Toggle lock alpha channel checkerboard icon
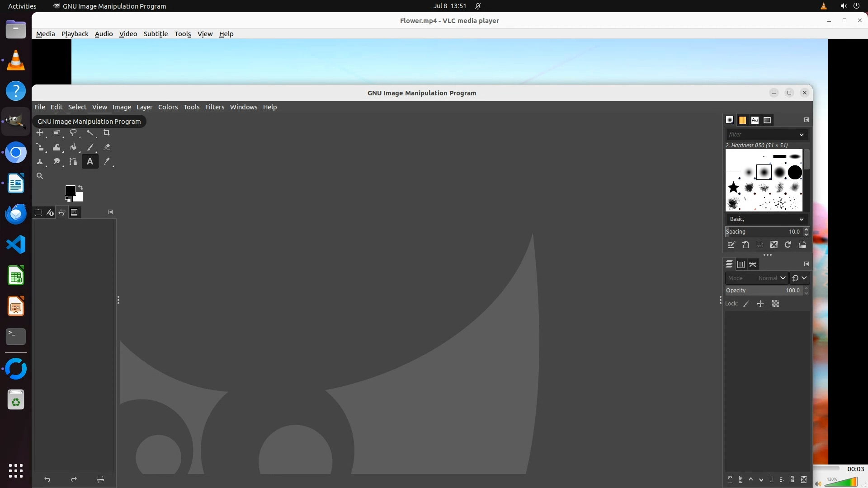Image resolution: width=868 pixels, height=488 pixels. (775, 304)
